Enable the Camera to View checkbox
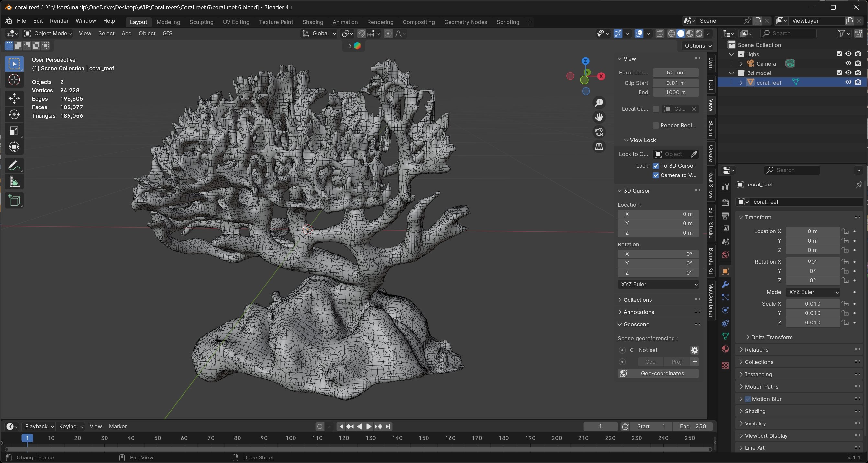 coord(656,175)
